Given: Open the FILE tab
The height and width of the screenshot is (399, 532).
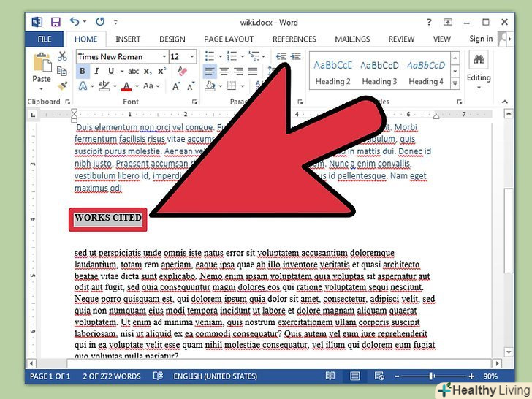Looking at the screenshot, I should coord(45,39).
